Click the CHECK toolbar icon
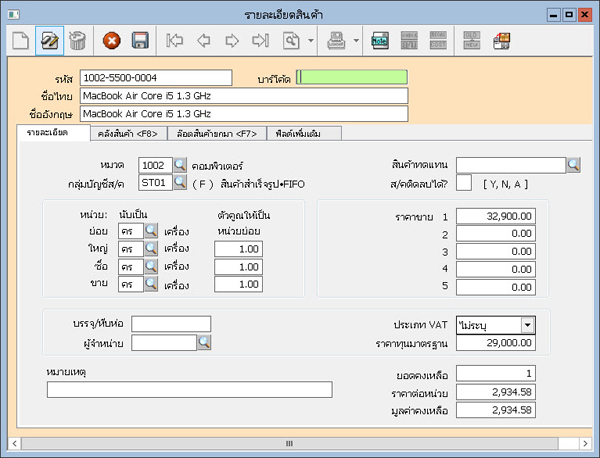 click(x=409, y=41)
